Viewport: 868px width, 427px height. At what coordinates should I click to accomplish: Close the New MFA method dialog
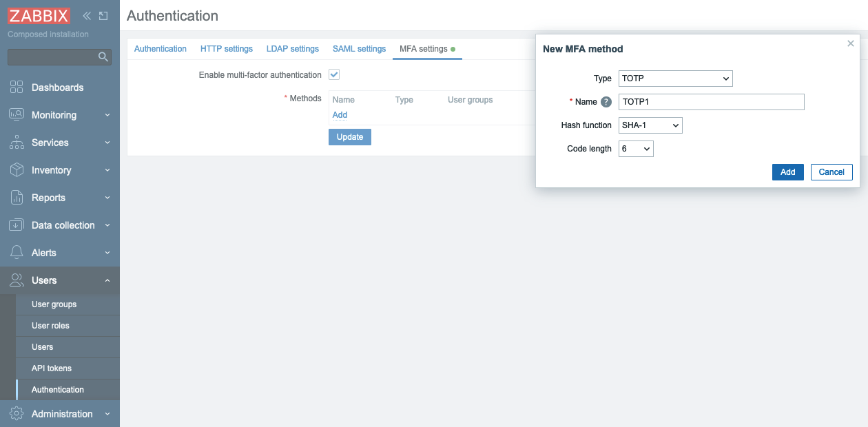(x=850, y=43)
